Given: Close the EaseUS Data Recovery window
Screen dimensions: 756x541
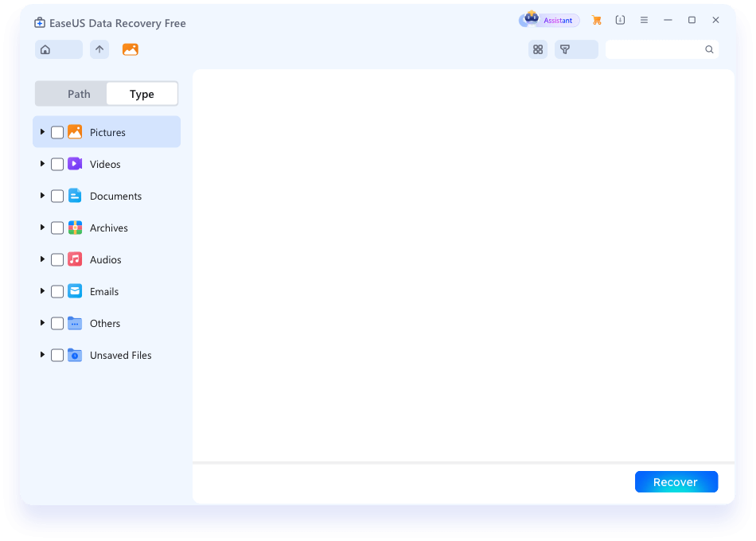Looking at the screenshot, I should [715, 20].
